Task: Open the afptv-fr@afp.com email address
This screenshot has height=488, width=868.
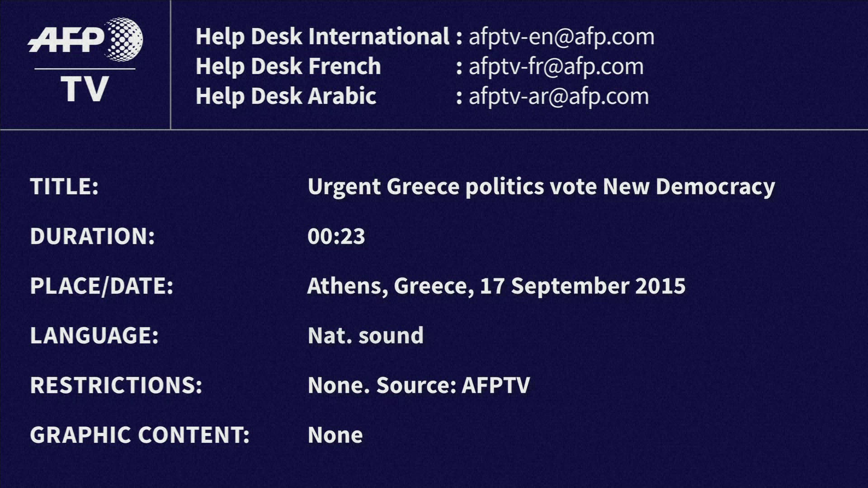Action: pyautogui.click(x=556, y=67)
